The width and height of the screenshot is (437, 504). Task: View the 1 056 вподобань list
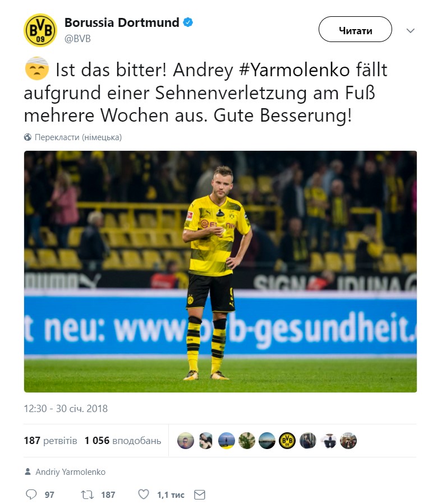(x=123, y=440)
